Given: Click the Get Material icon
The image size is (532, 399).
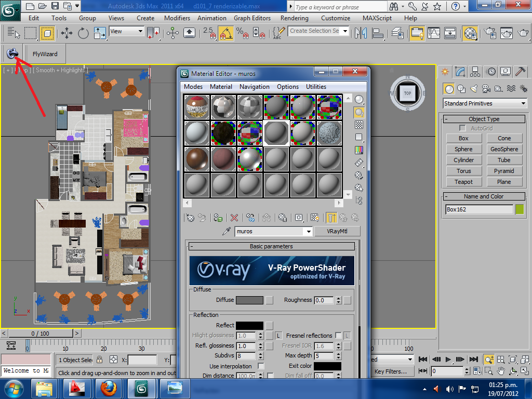Looking at the screenshot, I should tap(190, 218).
